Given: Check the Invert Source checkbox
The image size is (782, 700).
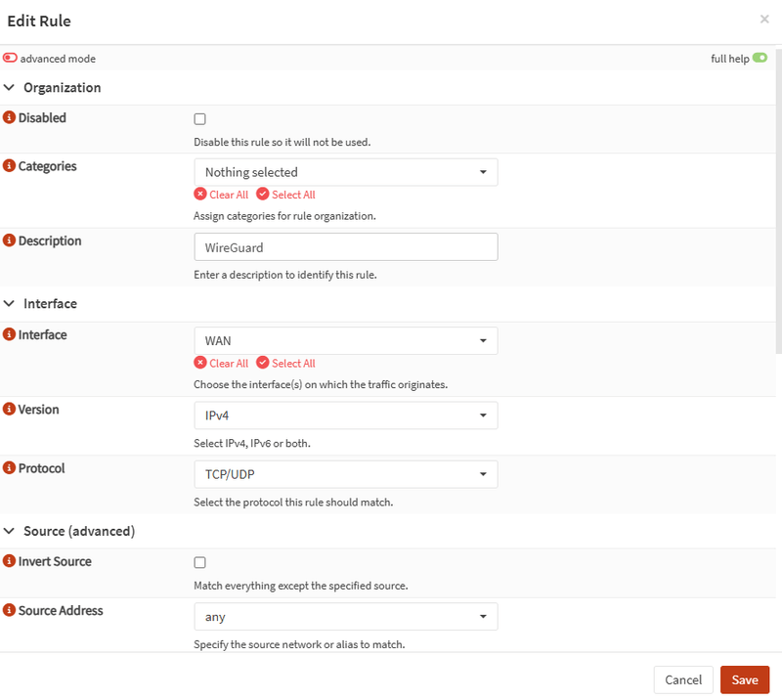Looking at the screenshot, I should click(199, 562).
